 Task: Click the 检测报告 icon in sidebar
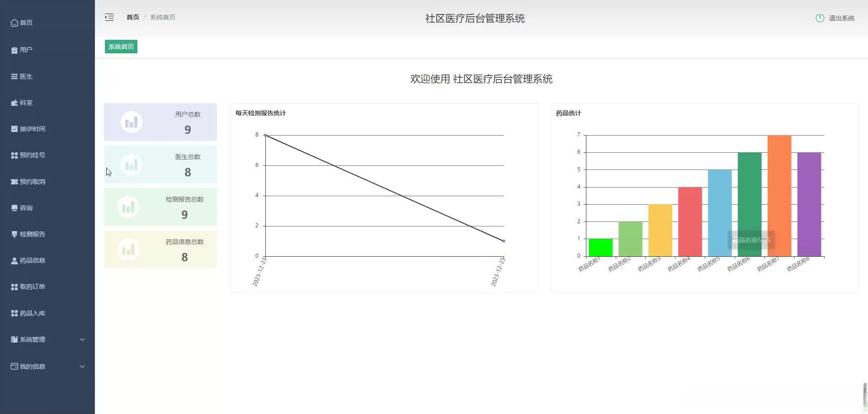click(x=14, y=234)
